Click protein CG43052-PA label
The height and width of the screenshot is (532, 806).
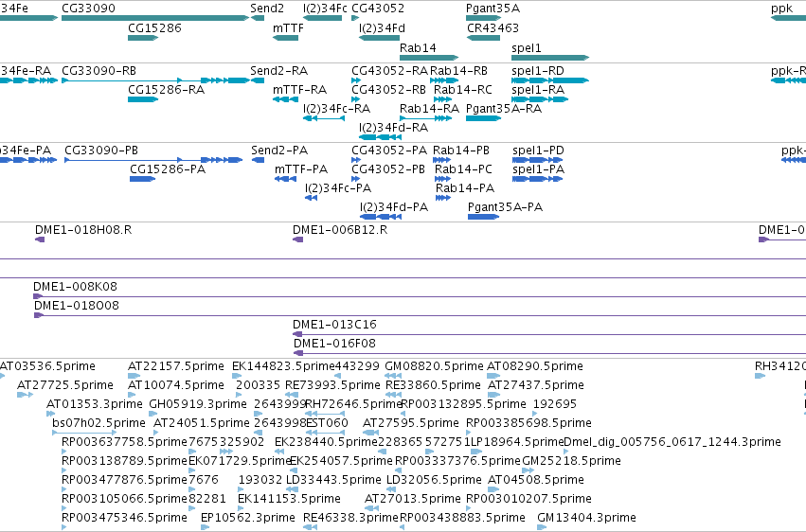click(x=389, y=150)
